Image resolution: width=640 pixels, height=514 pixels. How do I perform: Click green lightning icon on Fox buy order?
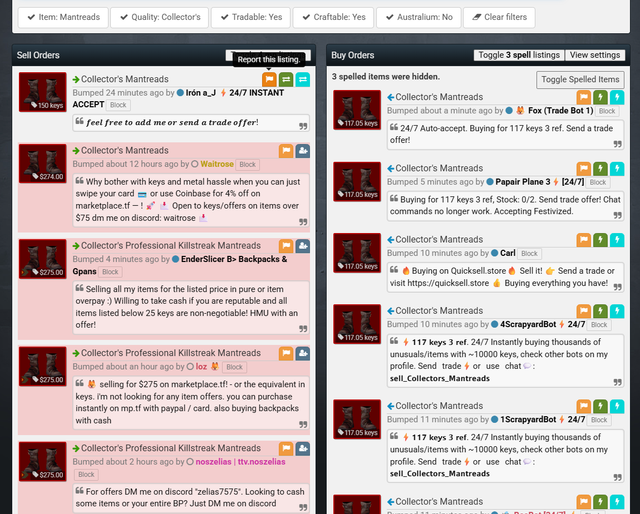[x=600, y=97]
